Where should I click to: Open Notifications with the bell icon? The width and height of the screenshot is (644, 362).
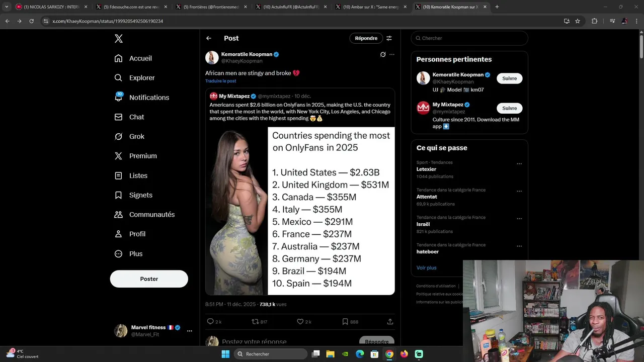142,98
